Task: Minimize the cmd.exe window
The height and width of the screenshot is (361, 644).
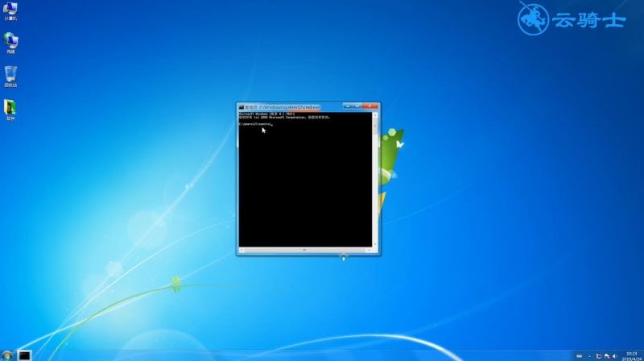Action: point(348,106)
